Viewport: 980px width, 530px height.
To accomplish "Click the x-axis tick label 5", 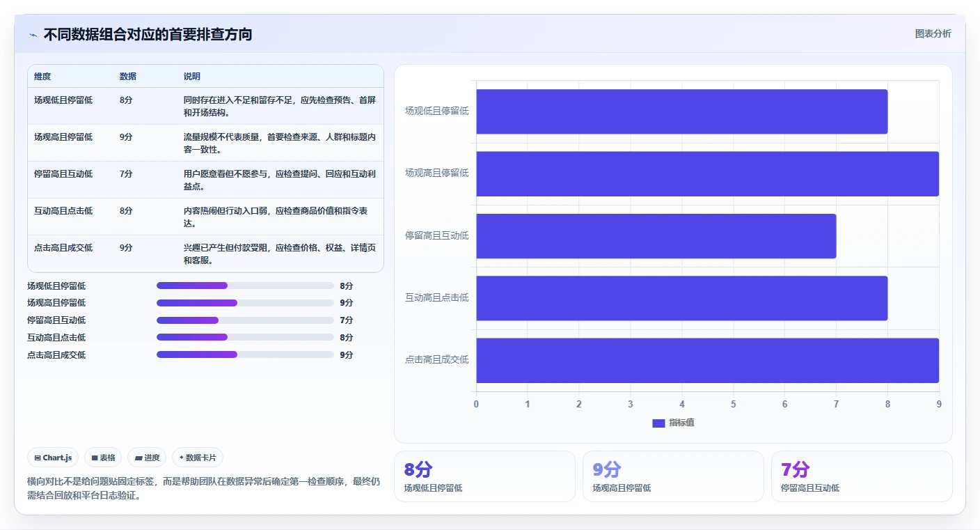I will pyautogui.click(x=733, y=404).
